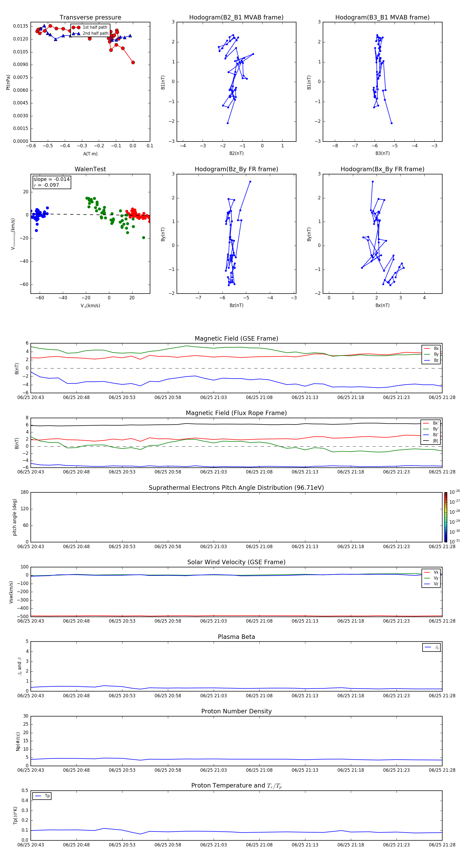Image resolution: width=473 pixels, height=868 pixels.
Task: Select "Vy" in the solar wind velocity legend
Action: (431, 578)
